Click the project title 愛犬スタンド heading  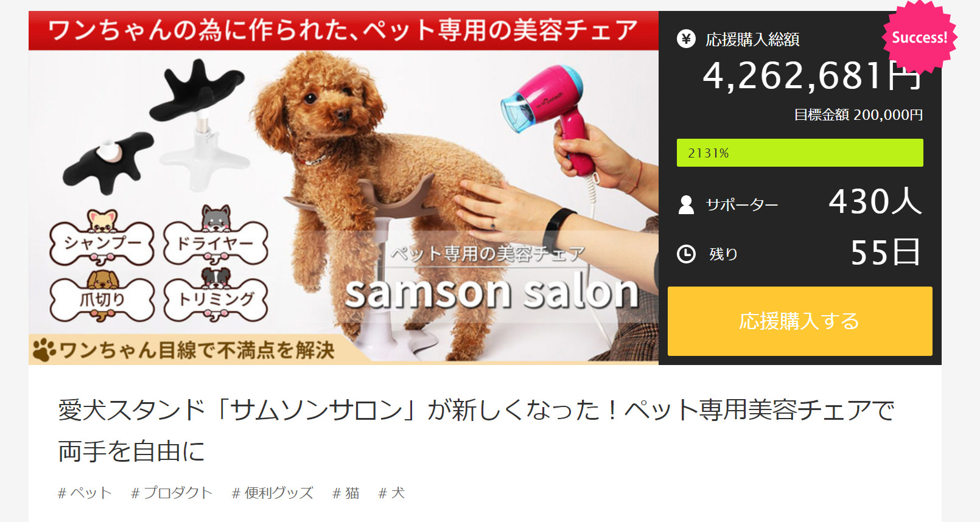coord(476,430)
